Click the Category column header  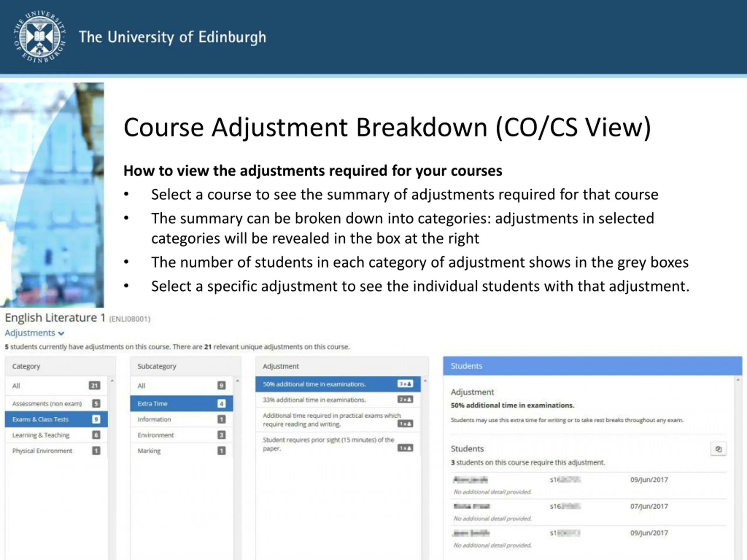coord(60,366)
